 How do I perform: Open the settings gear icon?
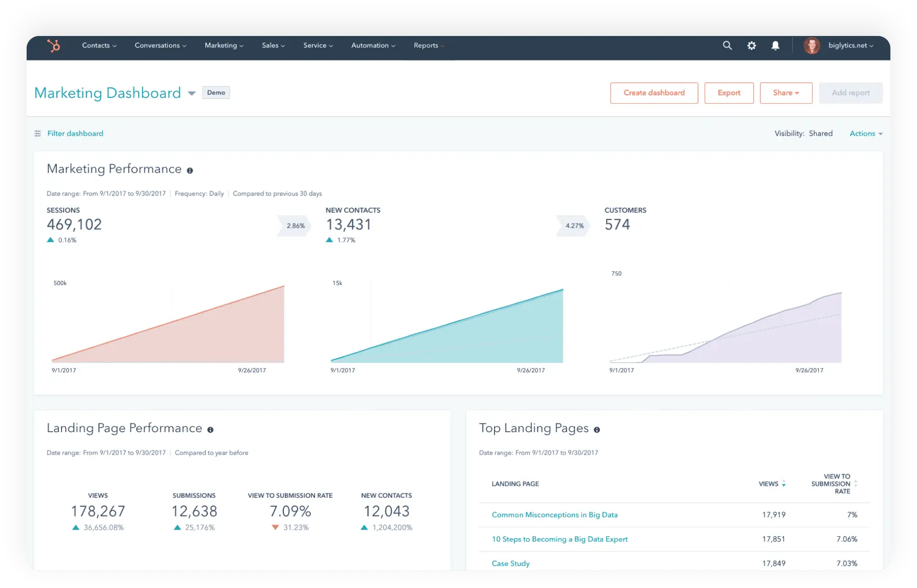[752, 46]
